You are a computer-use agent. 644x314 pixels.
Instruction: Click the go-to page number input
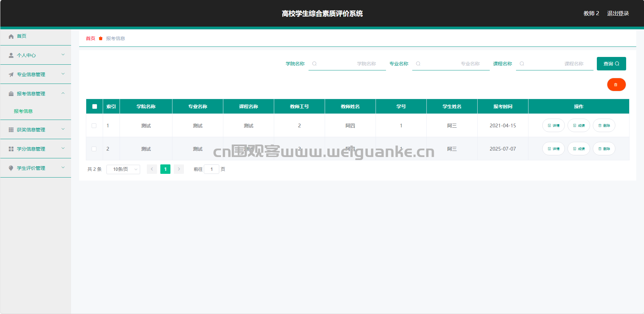(212, 169)
